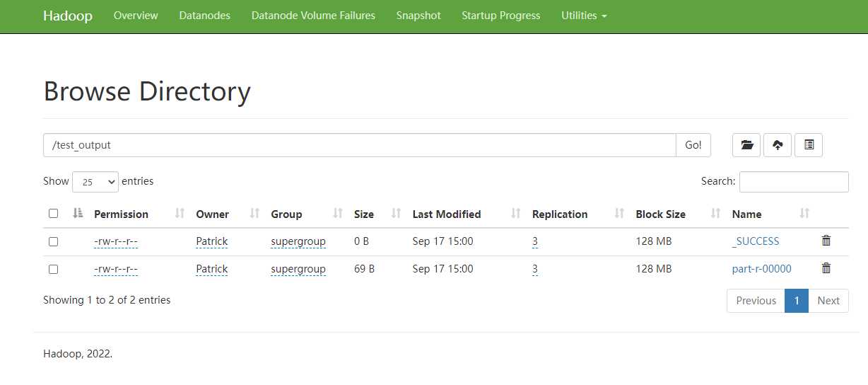The width and height of the screenshot is (868, 385).
Task: Edit replication value of part-r-00000 row
Action: (x=535, y=269)
